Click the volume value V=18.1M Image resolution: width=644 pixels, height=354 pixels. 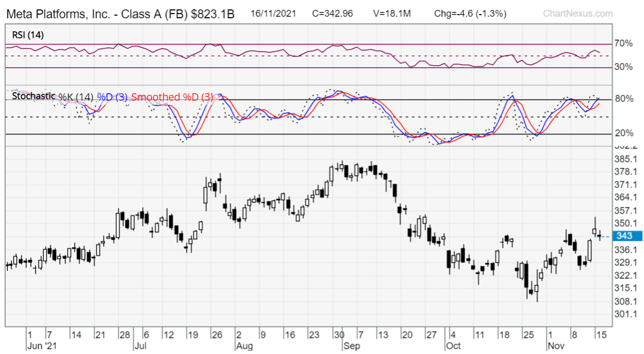click(391, 14)
